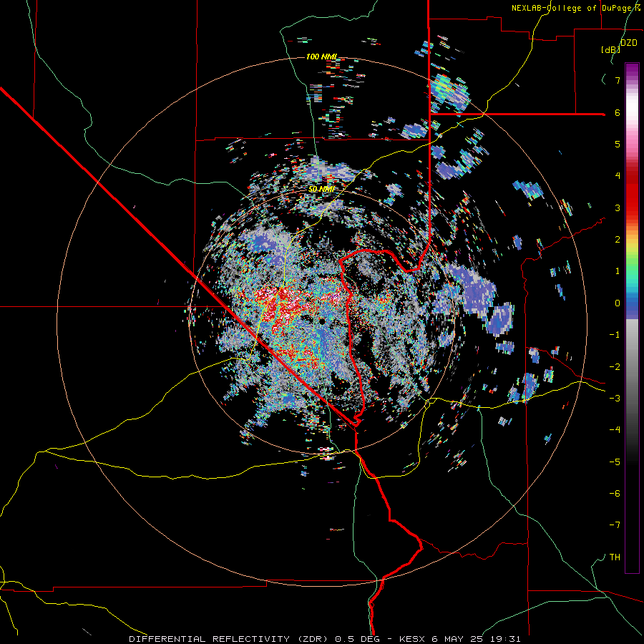Click the 4 value on the color scale
Viewport: 644px width, 644px height.
(x=618, y=176)
